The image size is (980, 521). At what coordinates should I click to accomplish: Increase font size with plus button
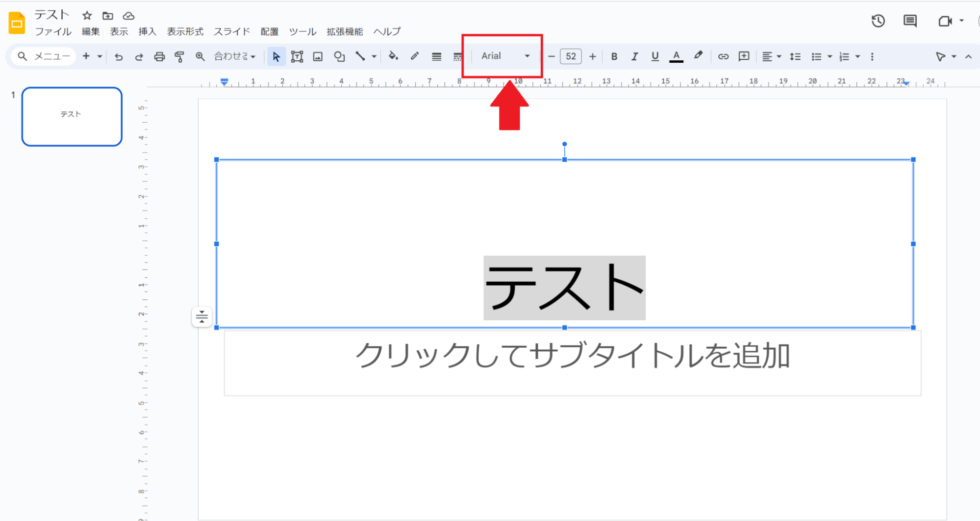593,57
